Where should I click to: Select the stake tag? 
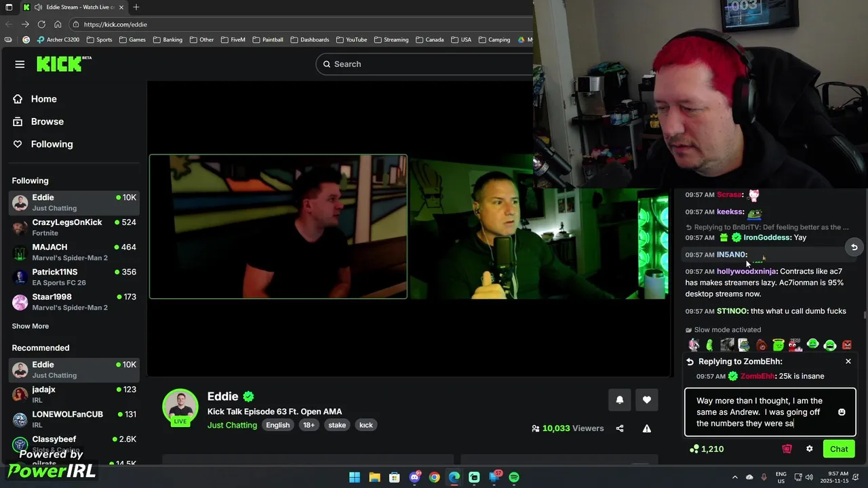pyautogui.click(x=337, y=425)
